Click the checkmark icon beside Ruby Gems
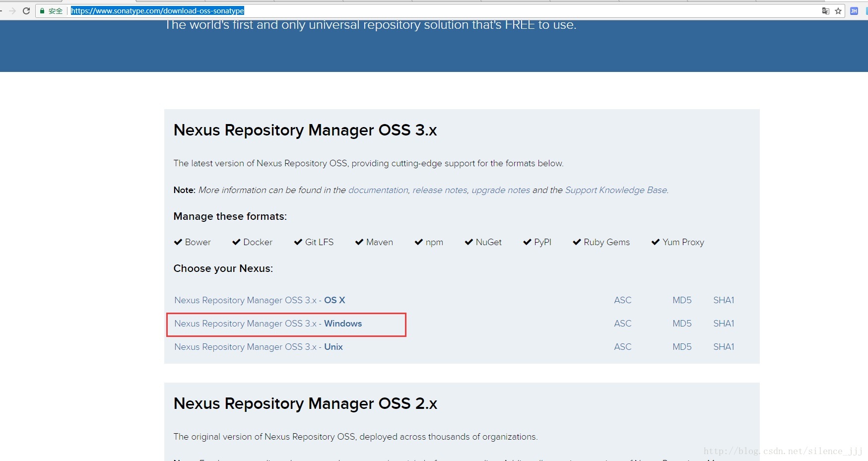868x461 pixels. 577,242
